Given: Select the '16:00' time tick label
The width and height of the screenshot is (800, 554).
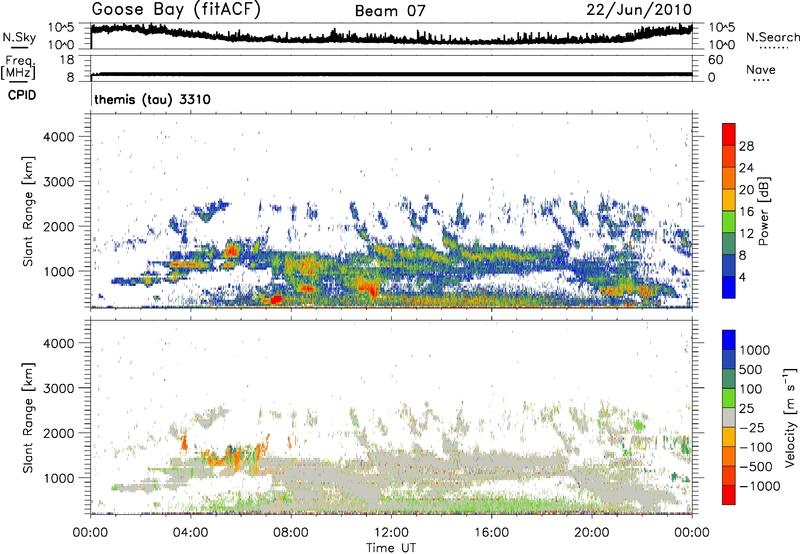Looking at the screenshot, I should tap(491, 533).
